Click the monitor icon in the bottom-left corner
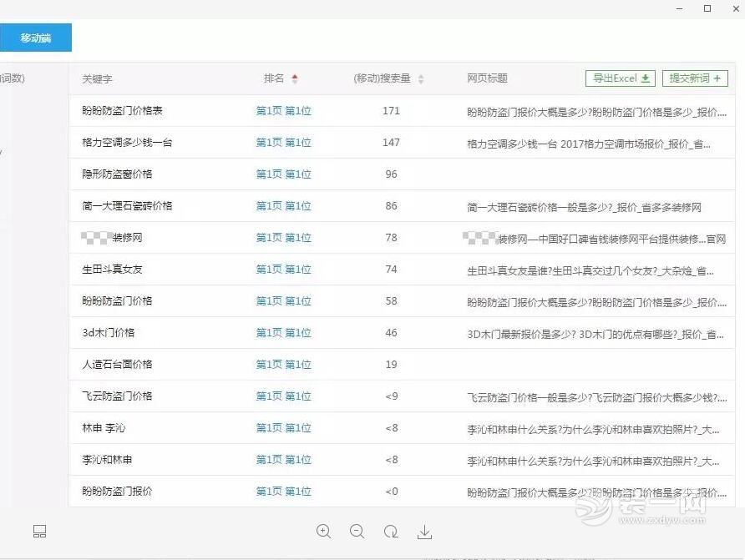 point(38,531)
